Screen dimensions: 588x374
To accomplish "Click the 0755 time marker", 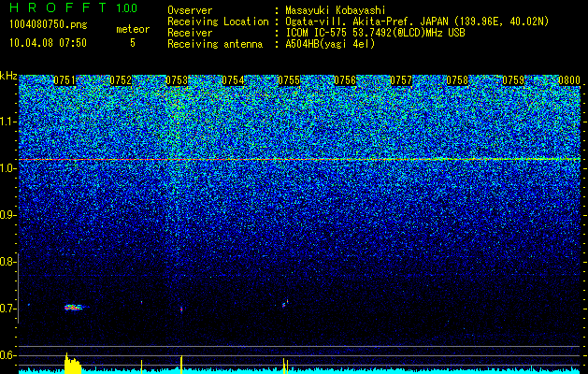I will coord(289,80).
